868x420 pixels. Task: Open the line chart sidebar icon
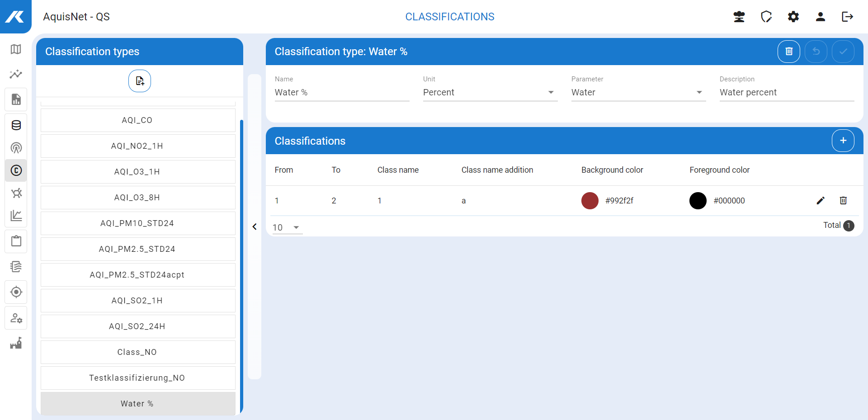coord(16,216)
